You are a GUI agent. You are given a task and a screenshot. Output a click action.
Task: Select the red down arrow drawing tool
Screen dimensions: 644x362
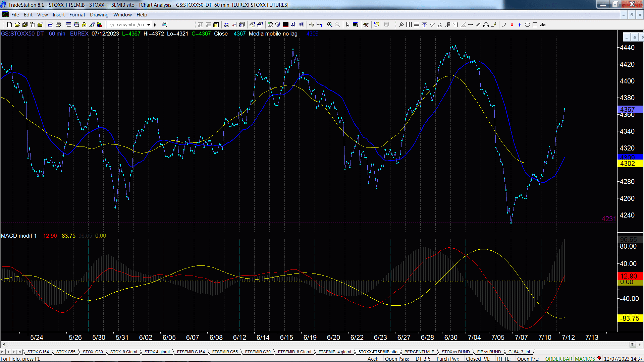(512, 24)
